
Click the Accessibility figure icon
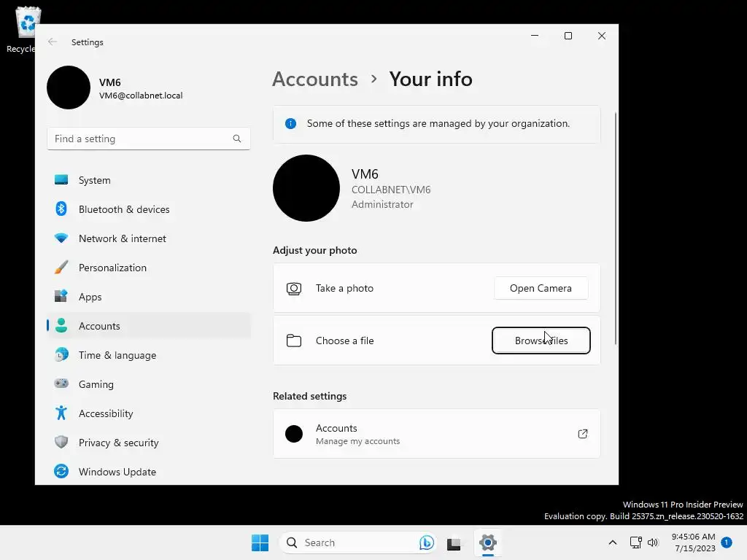61,413
